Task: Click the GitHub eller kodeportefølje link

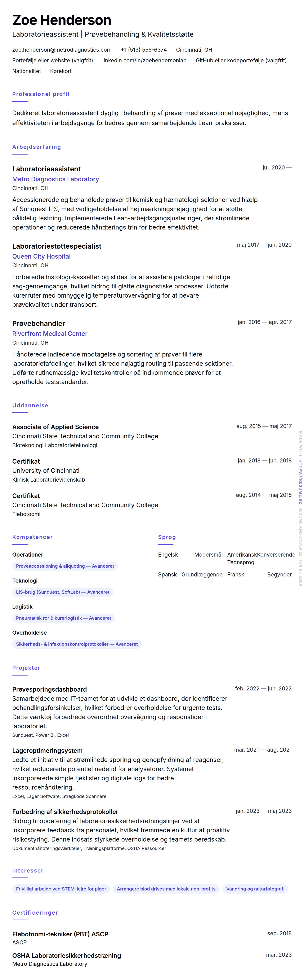Action: 241,60
